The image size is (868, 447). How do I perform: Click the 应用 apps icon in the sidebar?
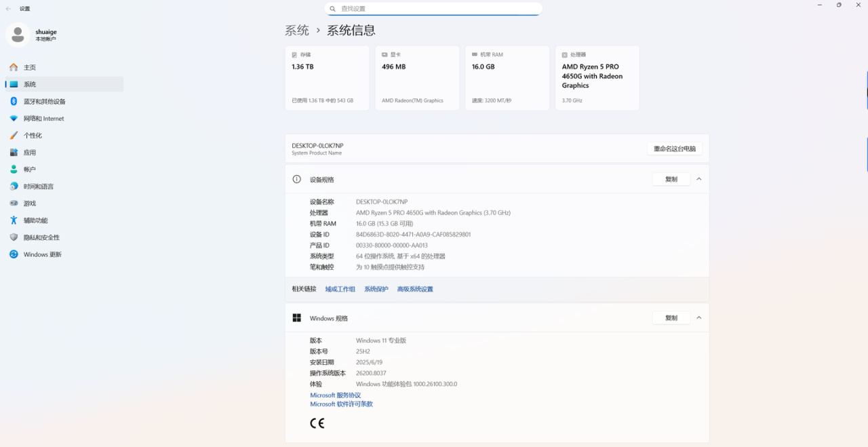tap(14, 153)
